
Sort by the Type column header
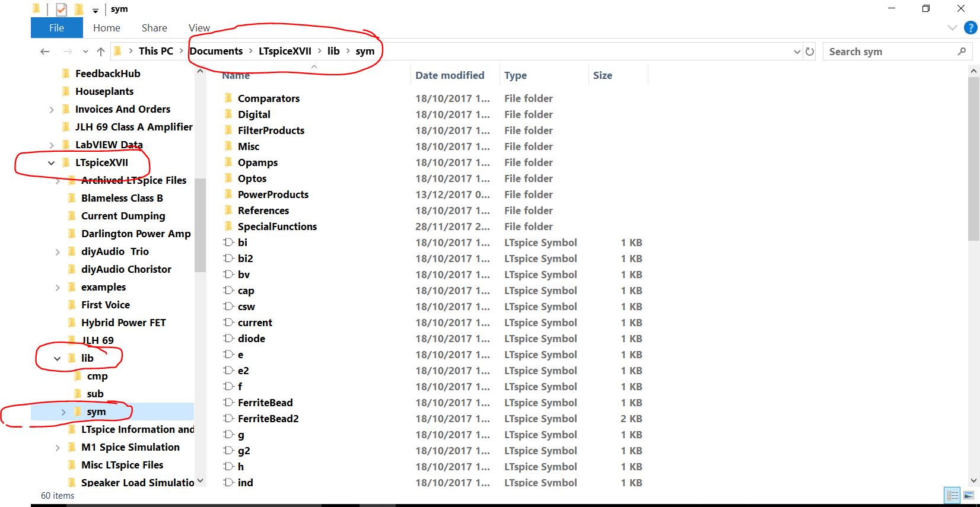(516, 75)
